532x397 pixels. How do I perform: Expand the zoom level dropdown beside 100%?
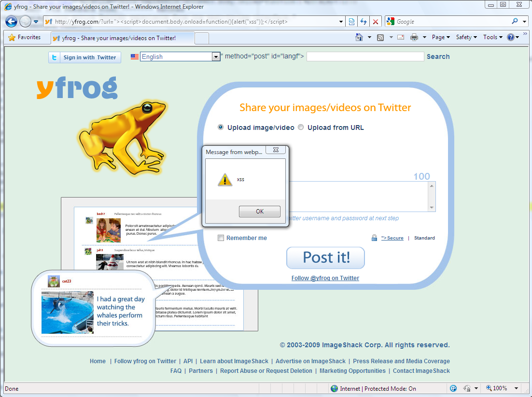coord(516,388)
